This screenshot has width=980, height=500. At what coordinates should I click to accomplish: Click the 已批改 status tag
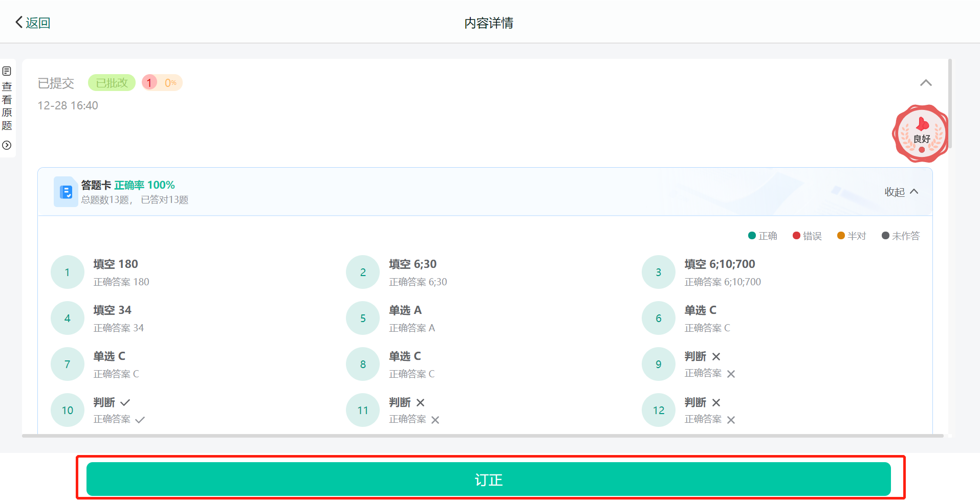coord(112,83)
